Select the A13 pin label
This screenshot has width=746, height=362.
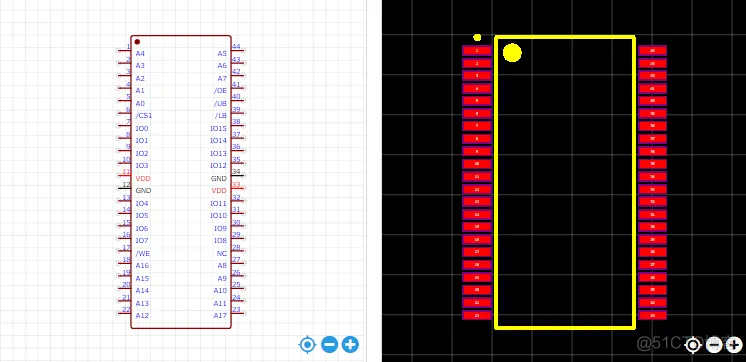(x=142, y=303)
